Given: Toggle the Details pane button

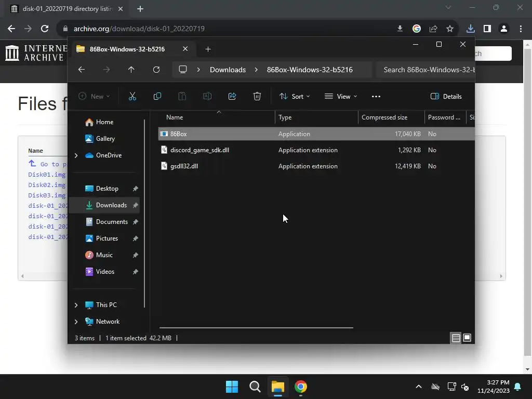Looking at the screenshot, I should point(446,96).
